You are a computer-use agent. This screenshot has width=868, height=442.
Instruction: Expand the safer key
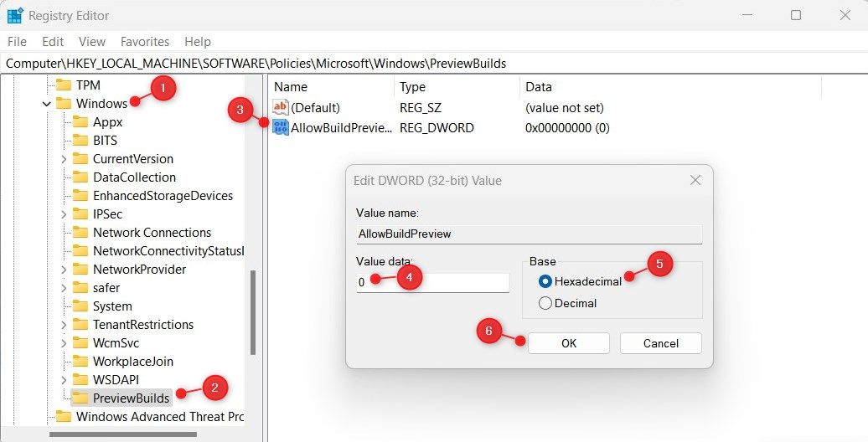[x=64, y=288]
